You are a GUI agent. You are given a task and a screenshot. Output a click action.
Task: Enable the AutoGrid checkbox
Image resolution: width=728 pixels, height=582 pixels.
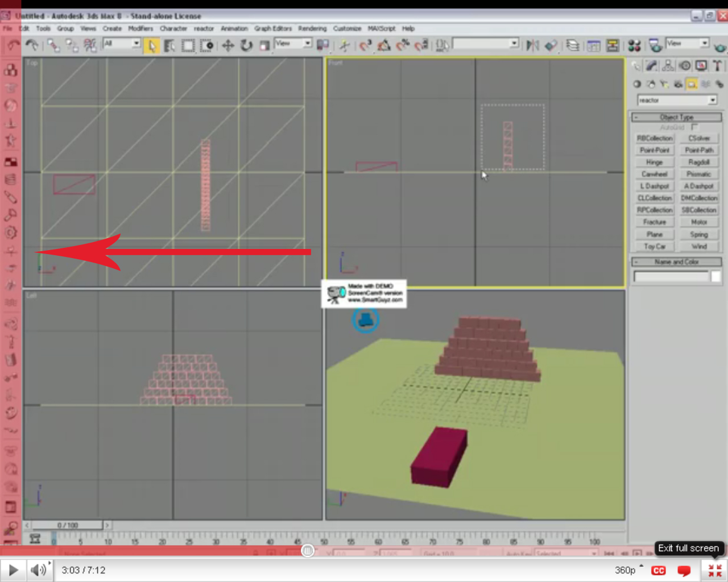[x=694, y=127]
